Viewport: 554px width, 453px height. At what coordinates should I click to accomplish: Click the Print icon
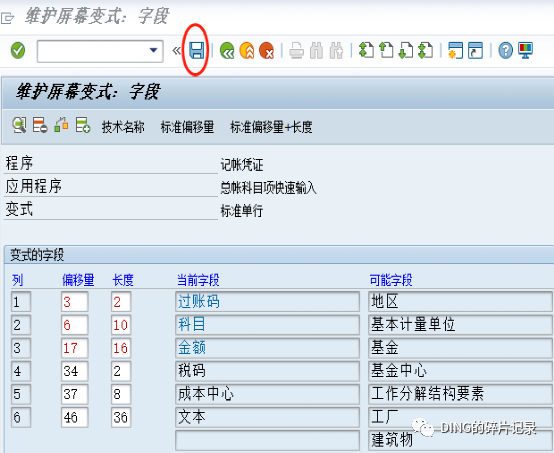(296, 51)
